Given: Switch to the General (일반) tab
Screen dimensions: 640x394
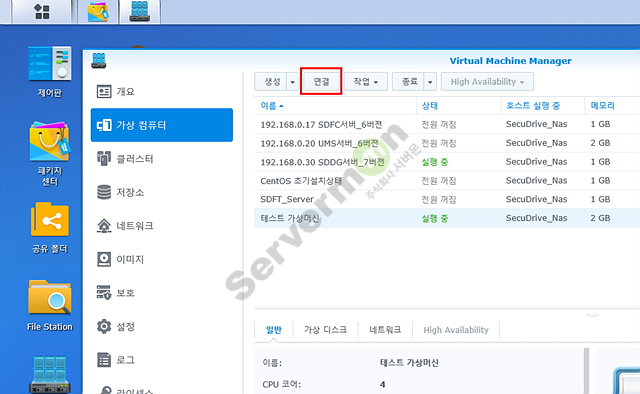Looking at the screenshot, I should click(x=273, y=330).
